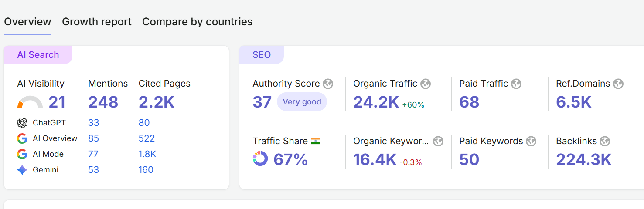Click the globe icon beside Paid Traffic

pos(516,84)
